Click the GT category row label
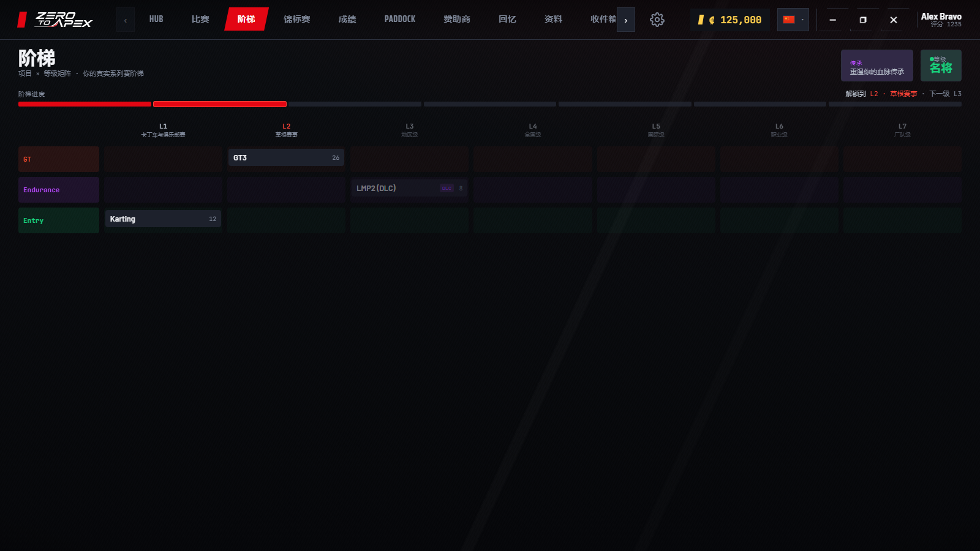Screen dimensions: 980x551 click(59, 159)
